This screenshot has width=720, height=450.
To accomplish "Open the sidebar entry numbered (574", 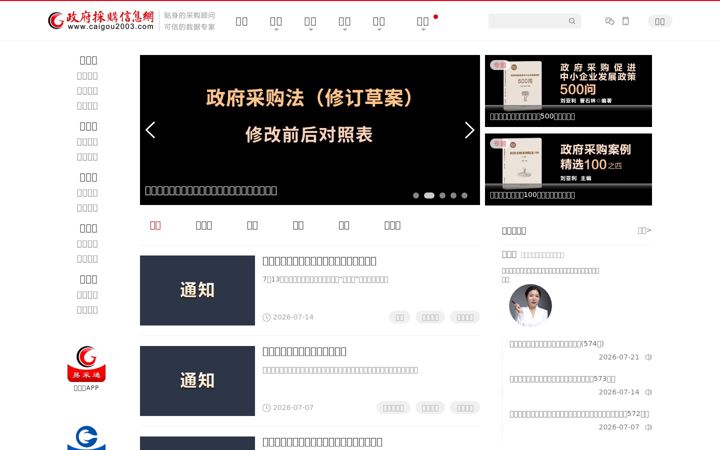I will click(557, 343).
